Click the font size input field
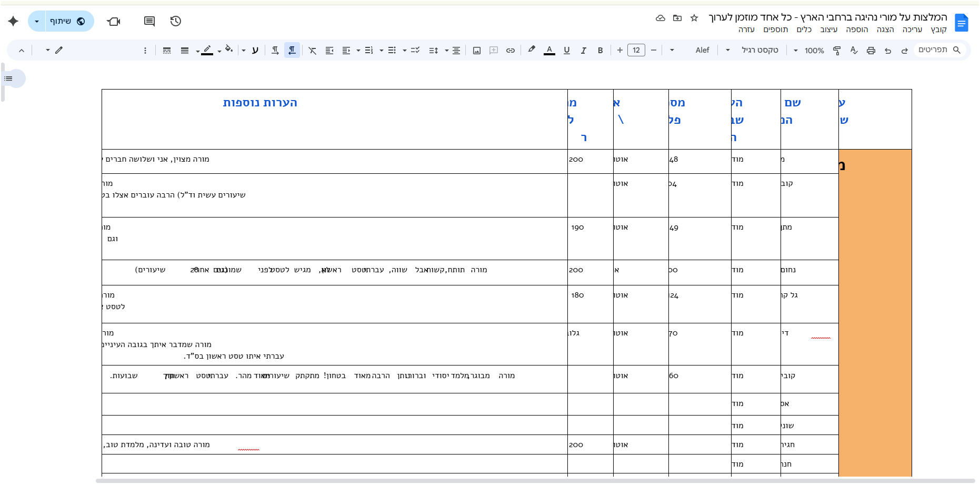This screenshot has height=484, width=980. [636, 51]
